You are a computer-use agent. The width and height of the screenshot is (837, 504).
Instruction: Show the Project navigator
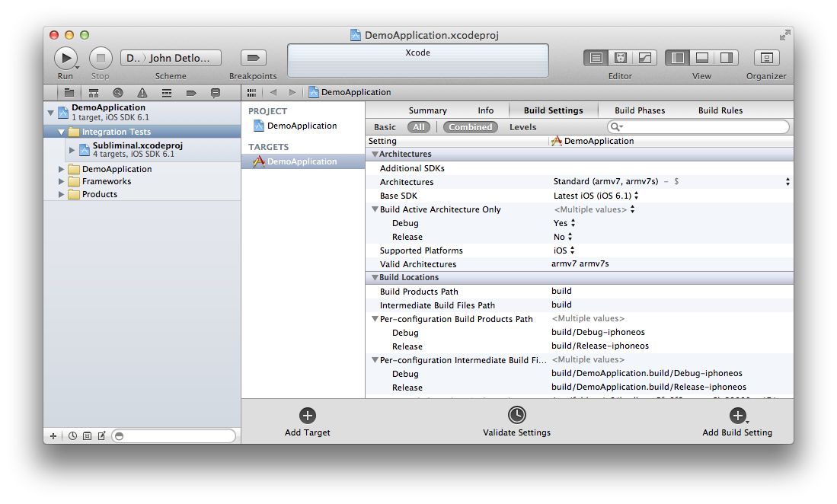click(69, 93)
